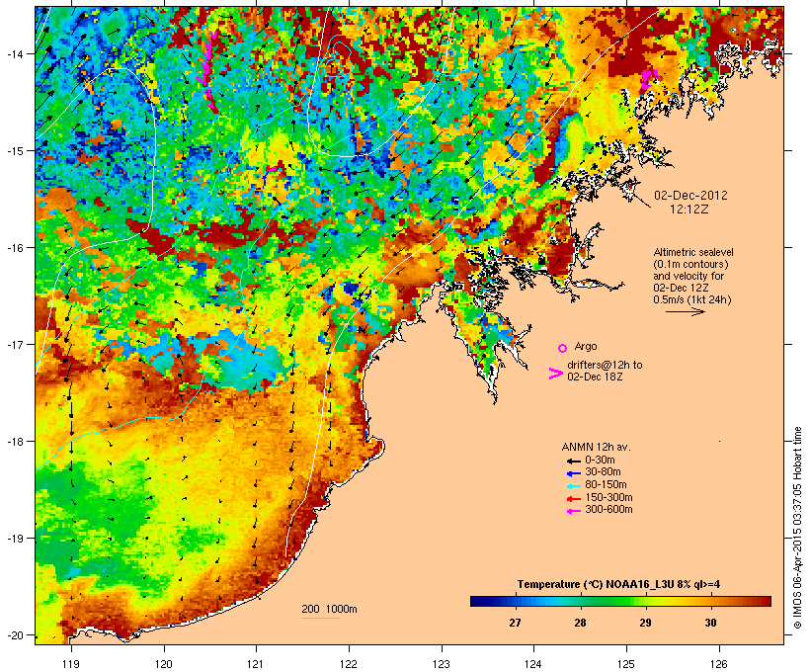Image resolution: width=810 pixels, height=672 pixels.
Task: Click the 'Argo' legend label
Action: point(586,346)
